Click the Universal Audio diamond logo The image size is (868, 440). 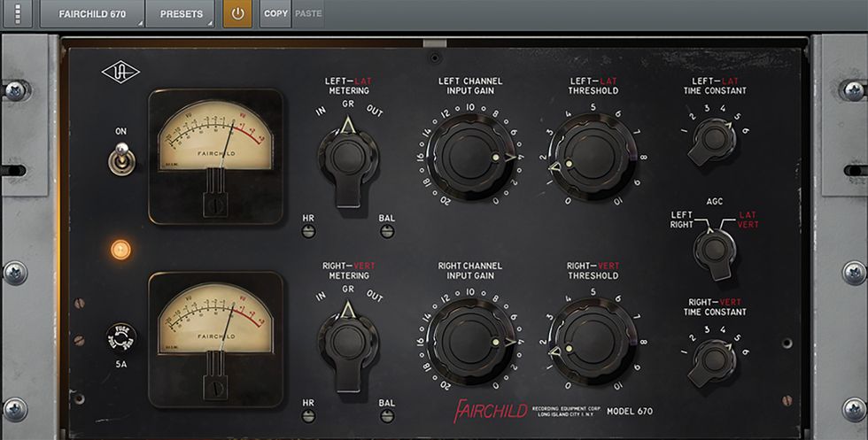[120, 73]
